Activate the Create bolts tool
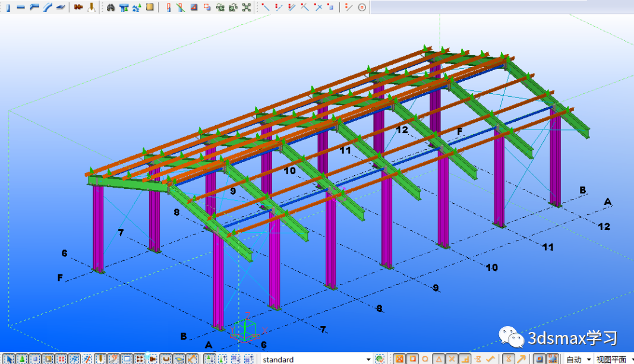Image resolution: width=634 pixels, height=364 pixels. tap(78, 7)
